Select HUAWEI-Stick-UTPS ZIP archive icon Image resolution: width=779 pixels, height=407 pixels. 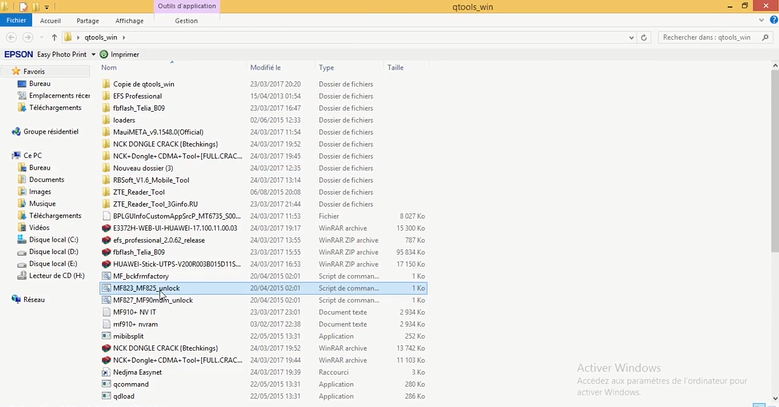(106, 264)
